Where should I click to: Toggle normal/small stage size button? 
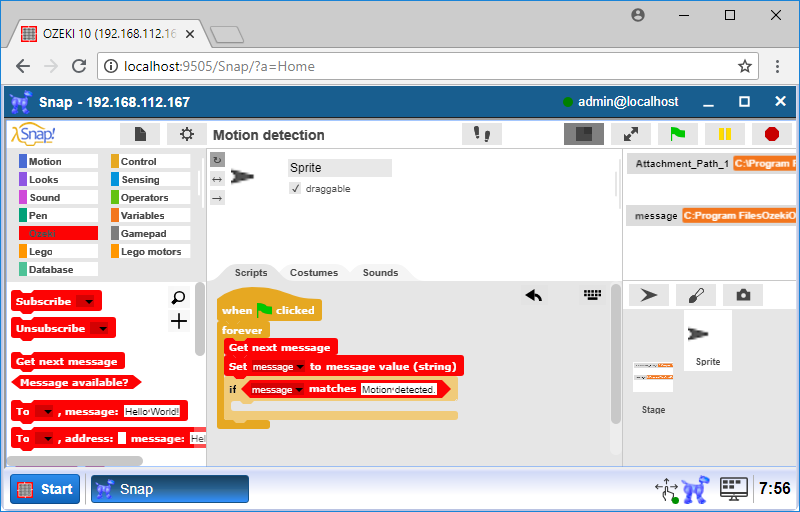tap(584, 134)
